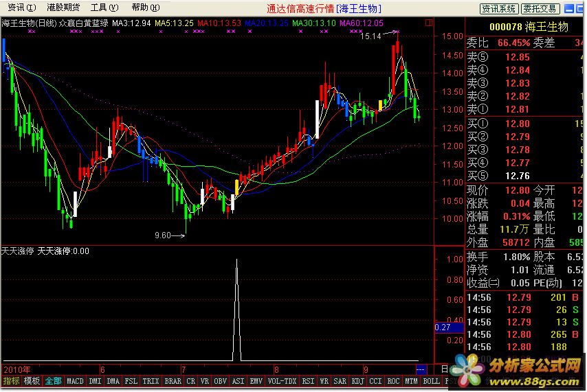Click the MA20:13.25 label in the chart header
The height and width of the screenshot is (392, 587).
267,23
